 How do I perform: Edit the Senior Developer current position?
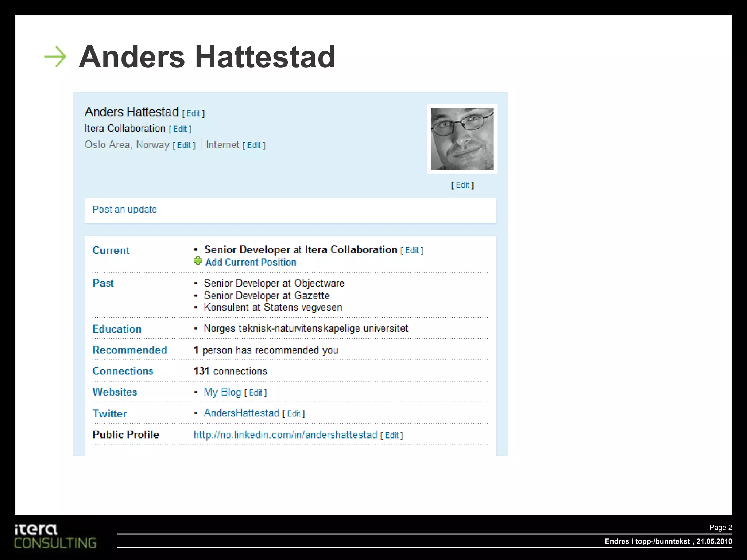412,250
